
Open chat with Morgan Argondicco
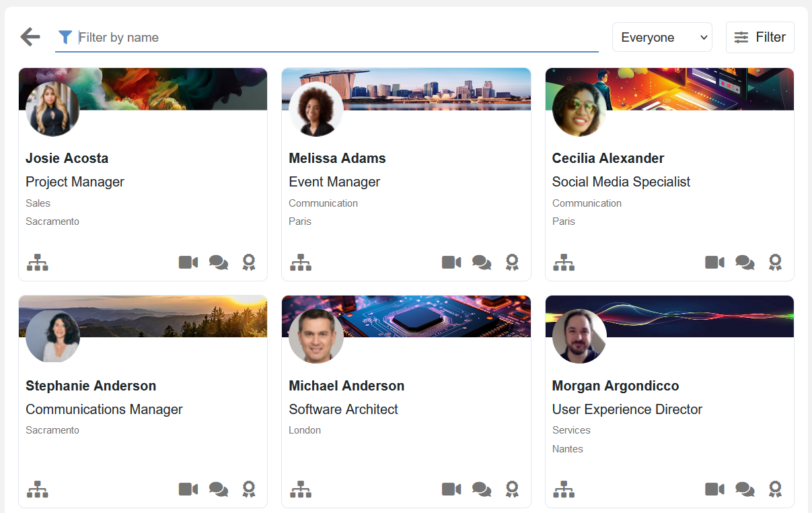pyautogui.click(x=745, y=489)
